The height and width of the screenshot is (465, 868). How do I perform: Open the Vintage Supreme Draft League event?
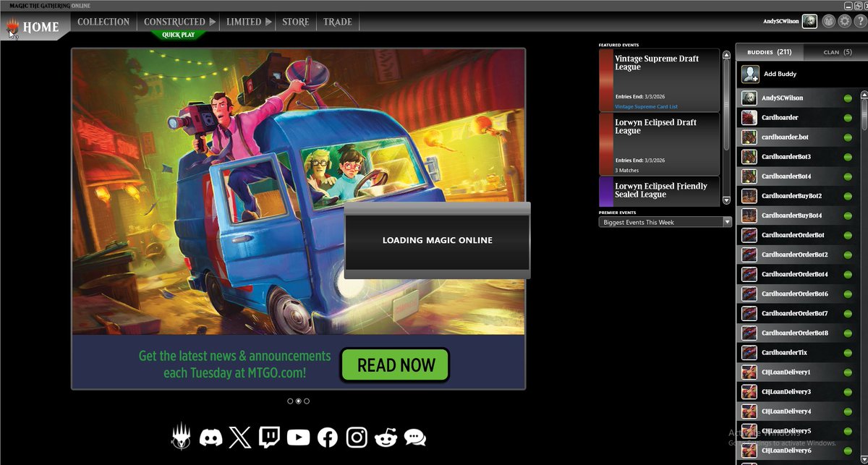[659, 80]
